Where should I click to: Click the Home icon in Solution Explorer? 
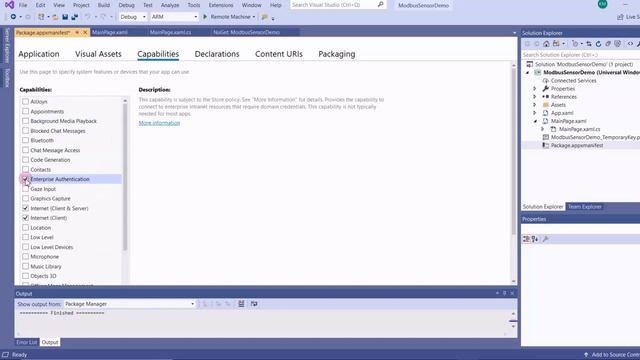(546, 44)
